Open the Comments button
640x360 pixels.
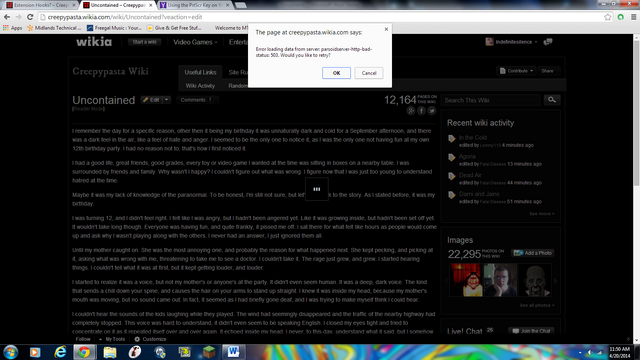pyautogui.click(x=197, y=100)
